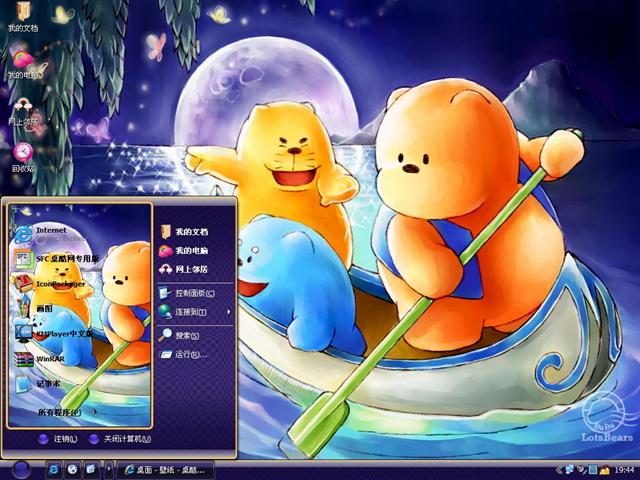
Task: Click 关闭计算机(U) shut down button
Action: (x=120, y=439)
